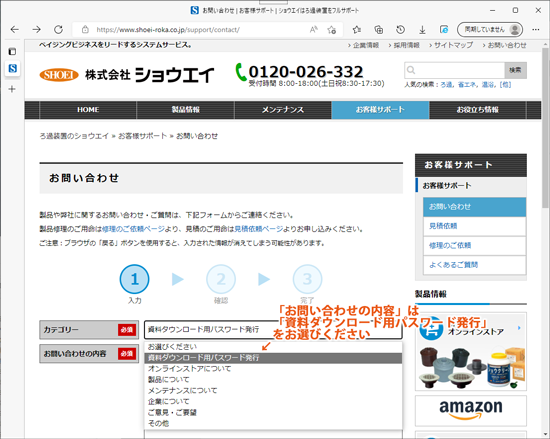Select the Shoei vertical tab icon

[12, 68]
